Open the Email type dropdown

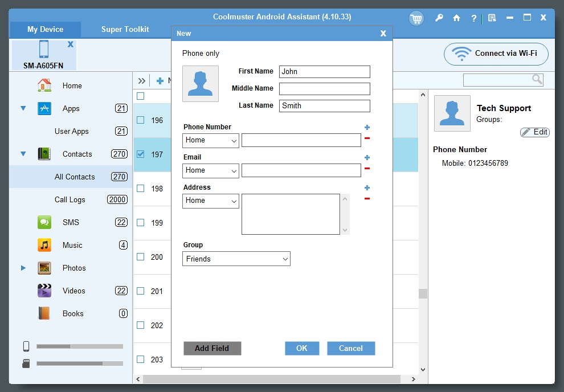[x=210, y=170]
